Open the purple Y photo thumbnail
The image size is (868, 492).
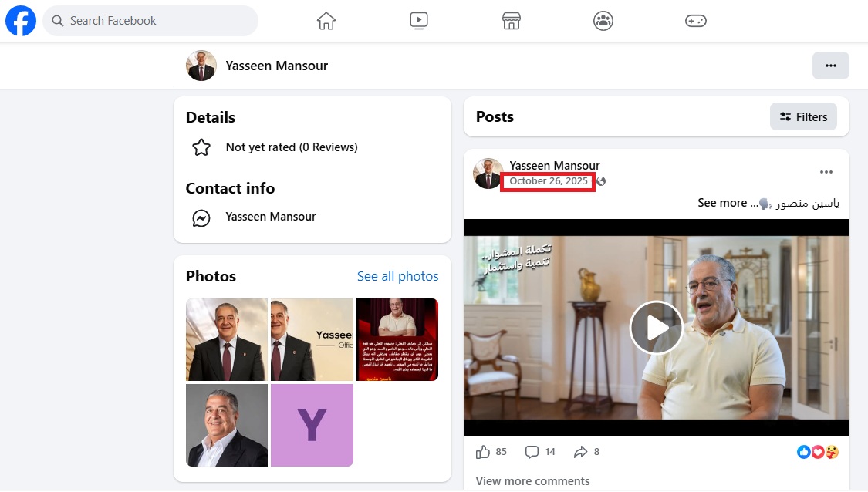pyautogui.click(x=312, y=425)
